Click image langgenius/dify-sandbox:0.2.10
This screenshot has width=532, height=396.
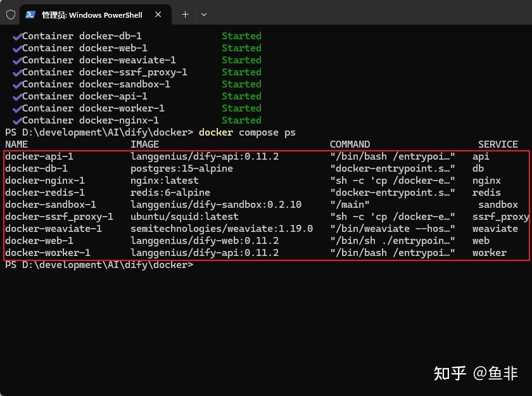point(216,205)
